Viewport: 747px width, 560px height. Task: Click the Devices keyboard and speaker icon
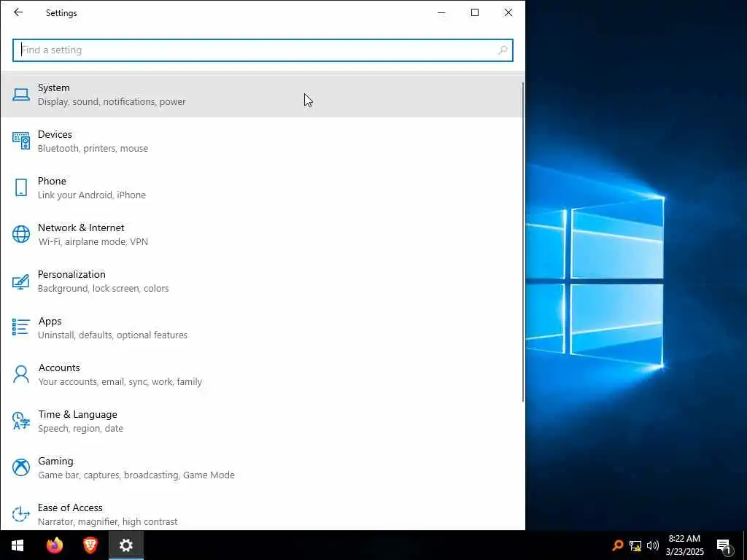(x=21, y=141)
